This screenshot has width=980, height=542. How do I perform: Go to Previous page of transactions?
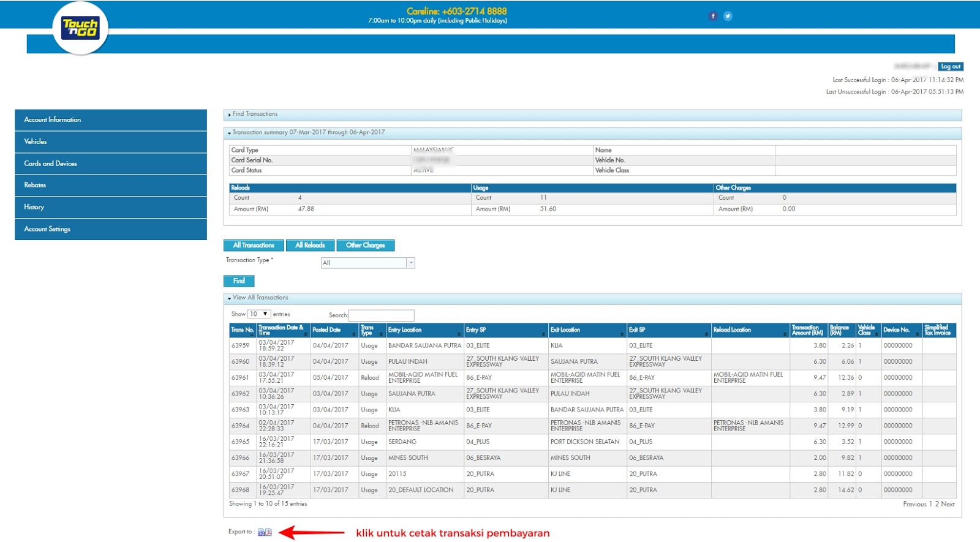914,504
